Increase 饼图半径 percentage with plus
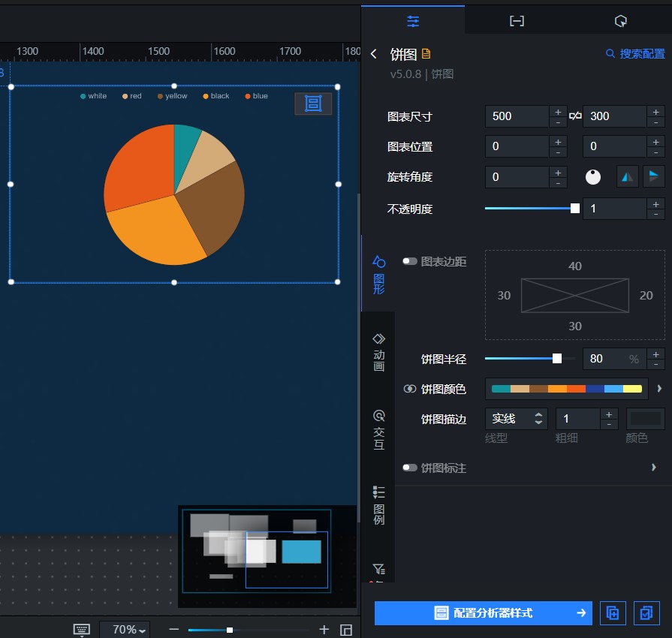Screen dimensions: 672x638 click(655, 354)
